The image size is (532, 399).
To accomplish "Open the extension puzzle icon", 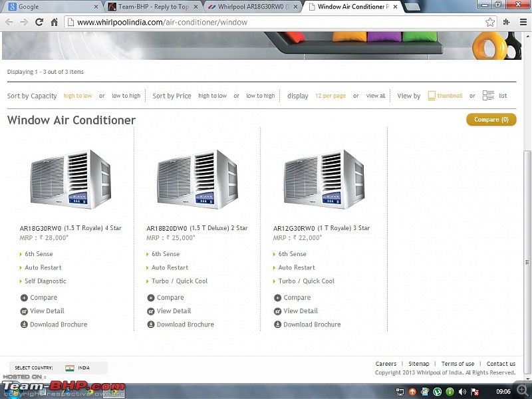I will (507, 22).
